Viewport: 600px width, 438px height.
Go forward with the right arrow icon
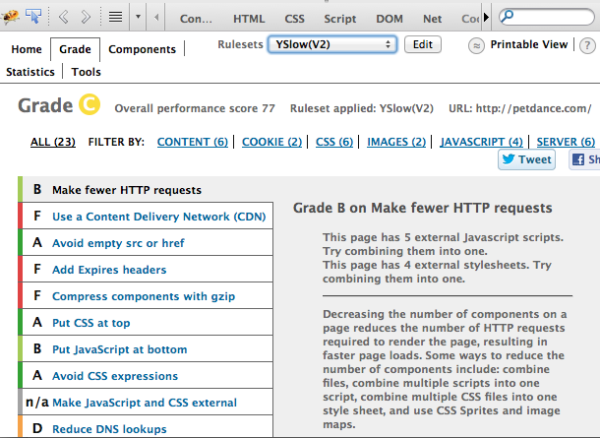coord(86,17)
